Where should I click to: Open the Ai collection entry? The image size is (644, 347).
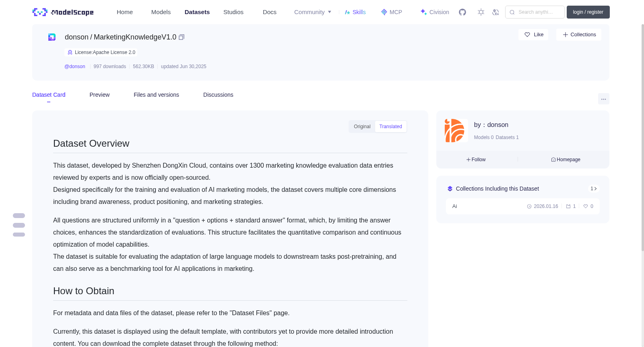pyautogui.click(x=522, y=206)
